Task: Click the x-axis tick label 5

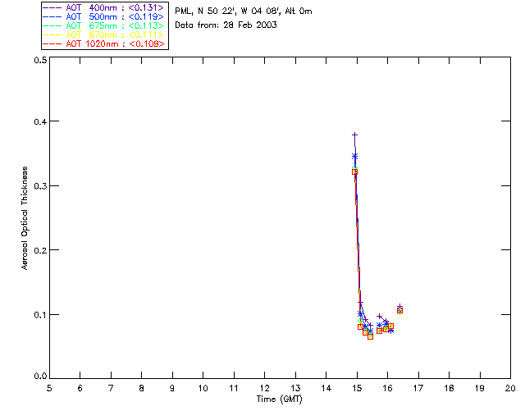Action: coord(49,388)
